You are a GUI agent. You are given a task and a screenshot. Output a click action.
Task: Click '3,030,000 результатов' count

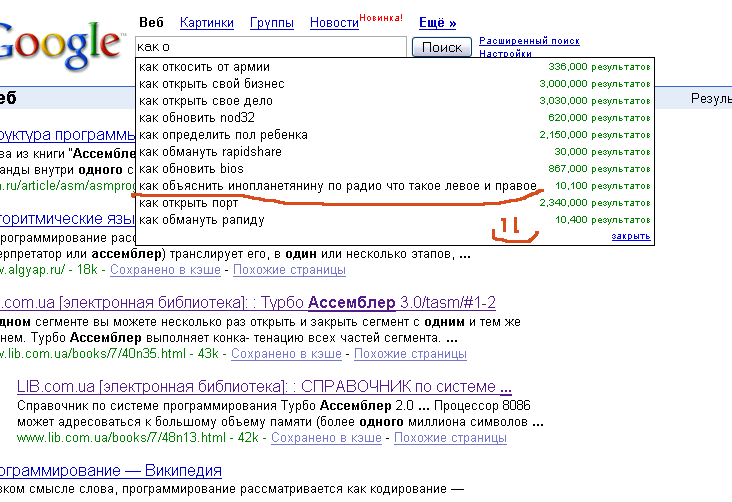pos(595,101)
